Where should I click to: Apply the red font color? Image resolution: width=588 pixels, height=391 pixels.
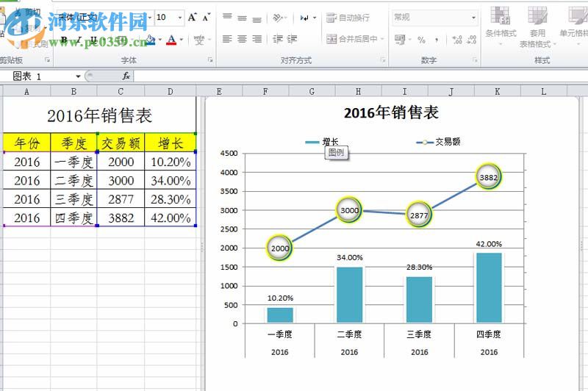pyautogui.click(x=171, y=40)
